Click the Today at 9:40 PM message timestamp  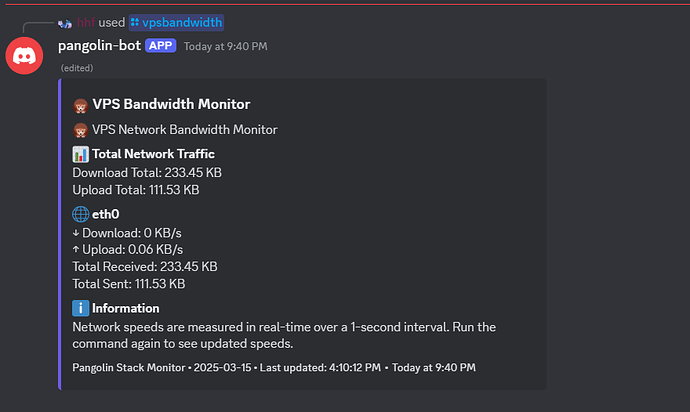tap(225, 46)
